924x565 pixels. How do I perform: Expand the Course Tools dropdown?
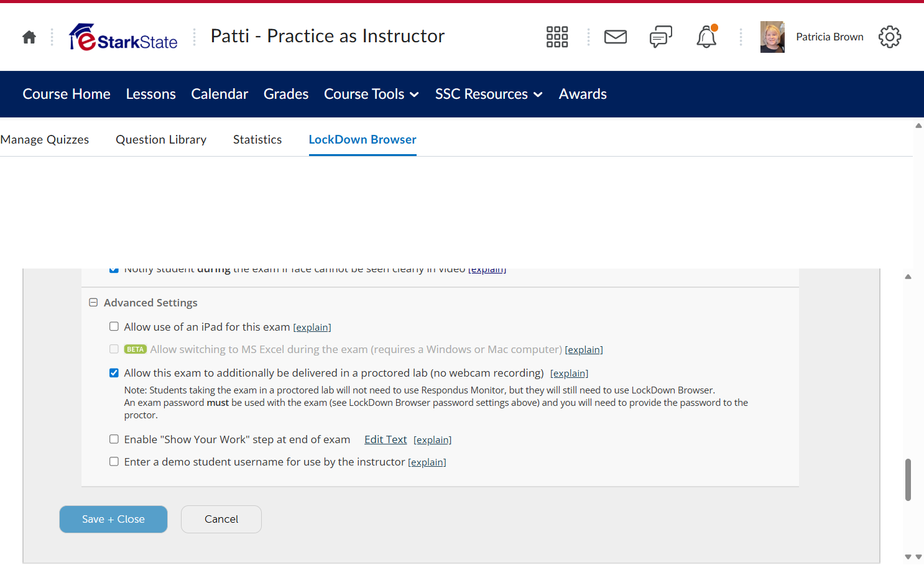click(x=371, y=94)
